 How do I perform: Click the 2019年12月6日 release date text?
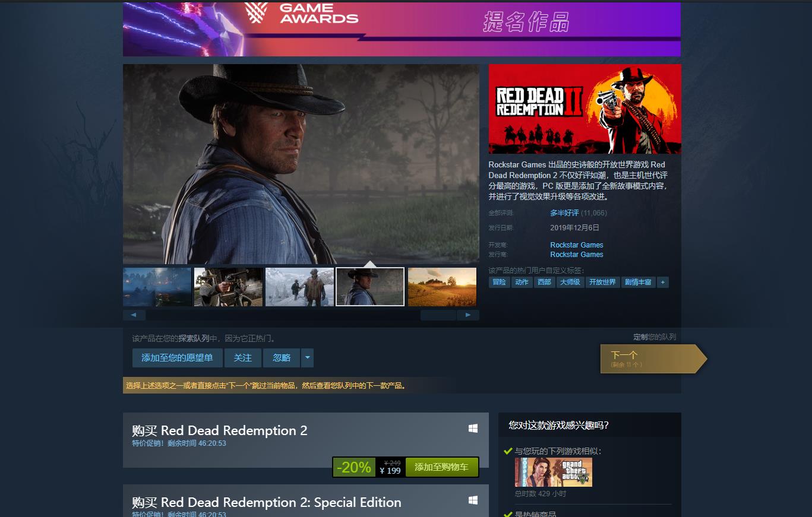574,228
